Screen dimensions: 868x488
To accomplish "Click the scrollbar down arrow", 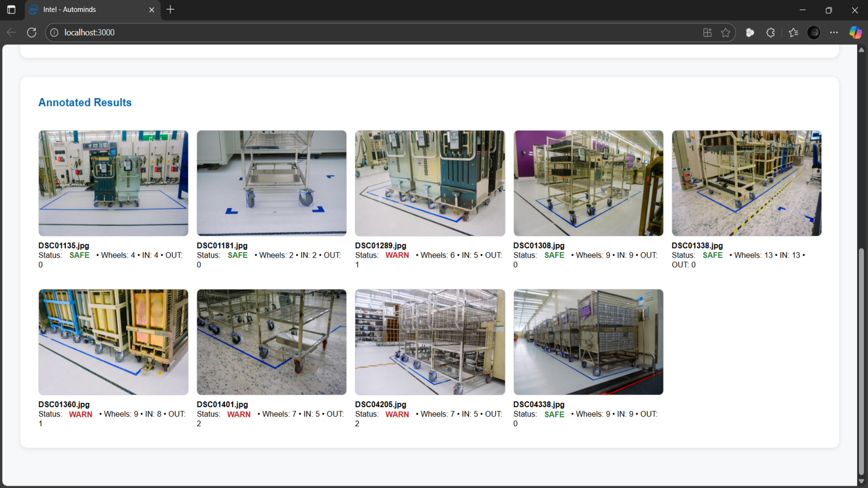I will click(861, 481).
